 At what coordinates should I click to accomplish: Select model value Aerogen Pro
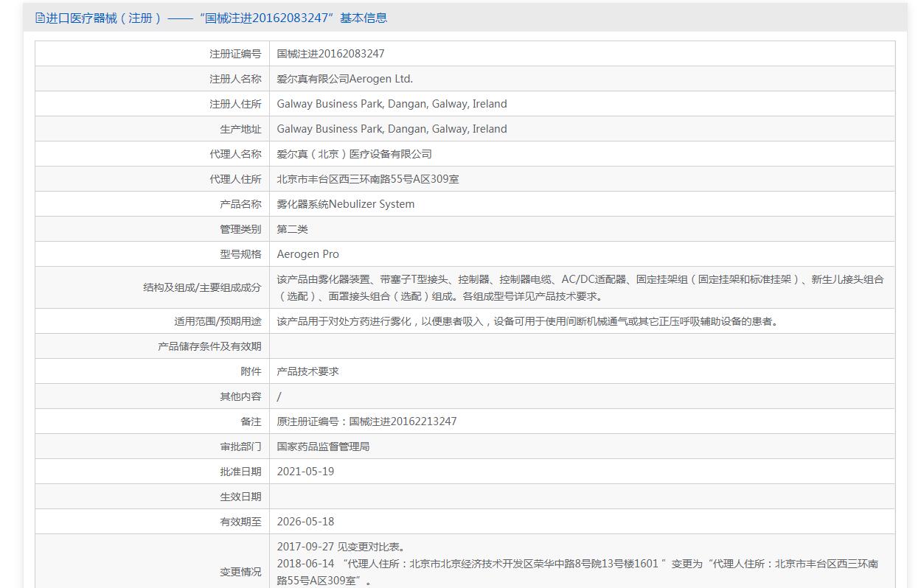307,254
